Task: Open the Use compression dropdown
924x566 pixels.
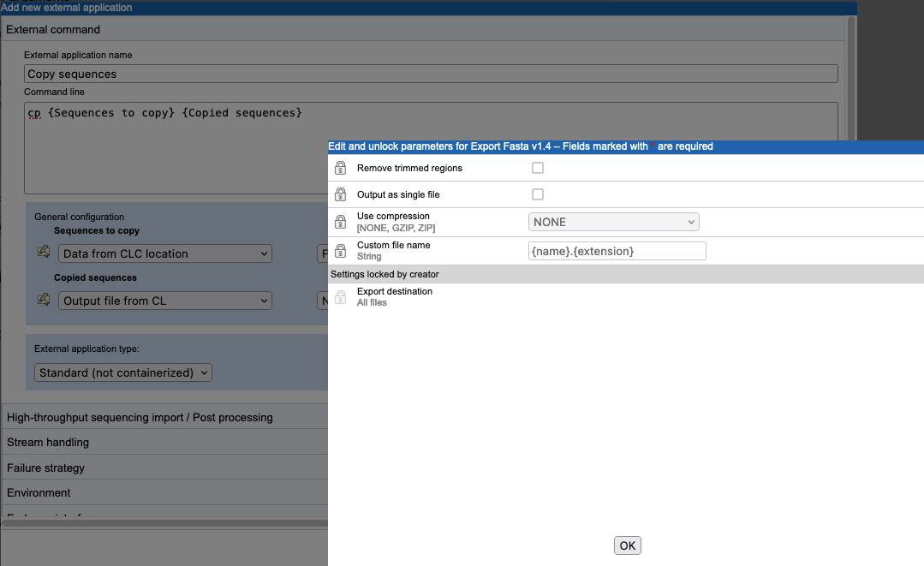Action: click(x=613, y=222)
